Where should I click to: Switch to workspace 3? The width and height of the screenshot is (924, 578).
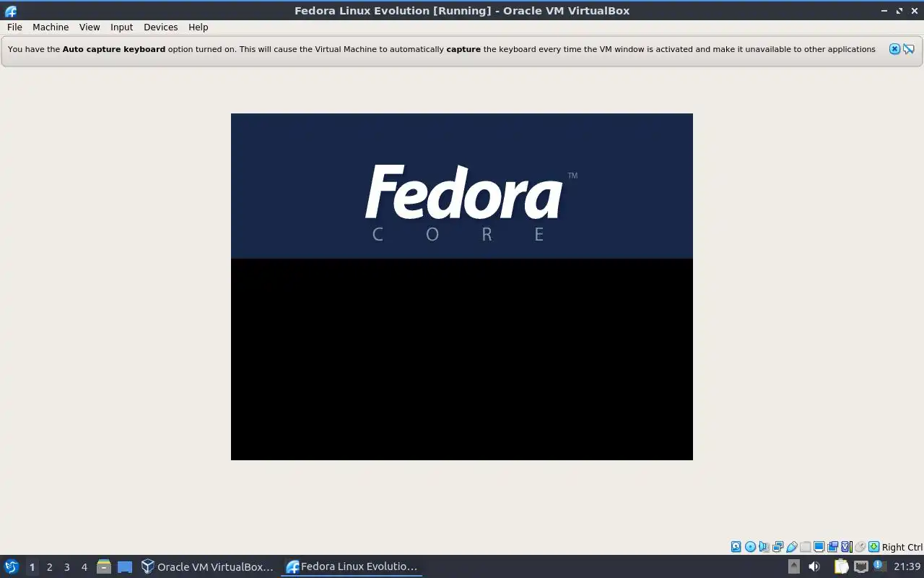(x=66, y=567)
